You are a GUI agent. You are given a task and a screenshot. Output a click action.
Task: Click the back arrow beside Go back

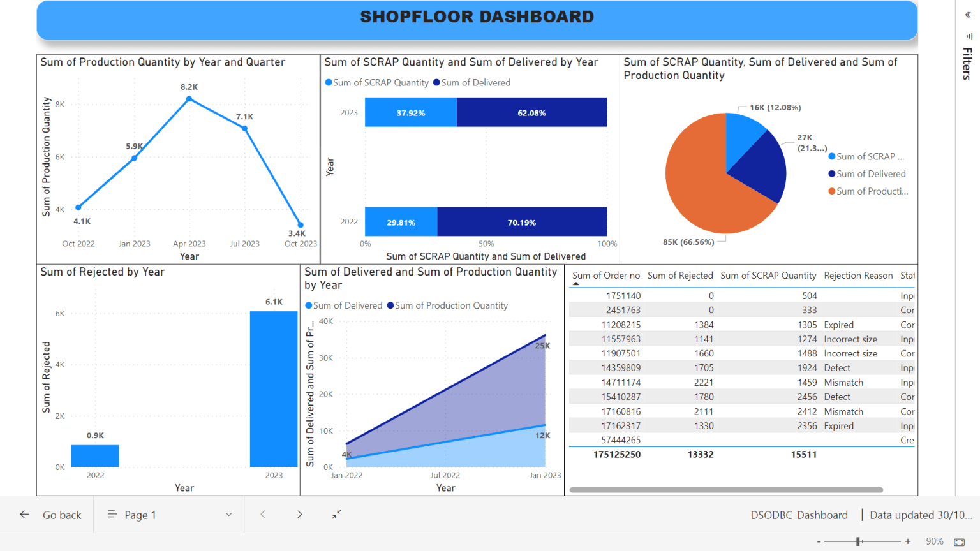click(x=24, y=514)
